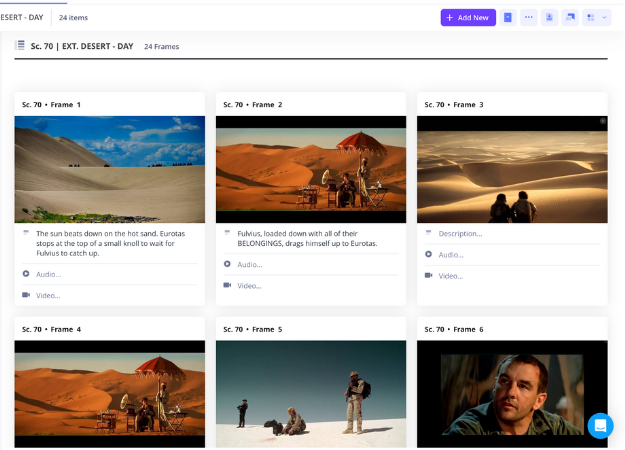
Task: Click Description field in Frame 3
Action: tap(460, 234)
